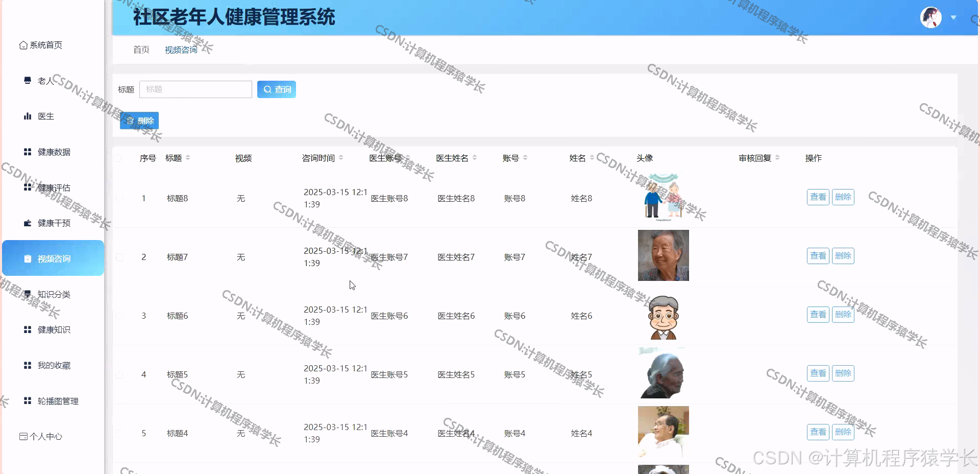This screenshot has height=474, width=980.
Task: Sort by the 审核回复 column arrows
Action: click(x=777, y=158)
